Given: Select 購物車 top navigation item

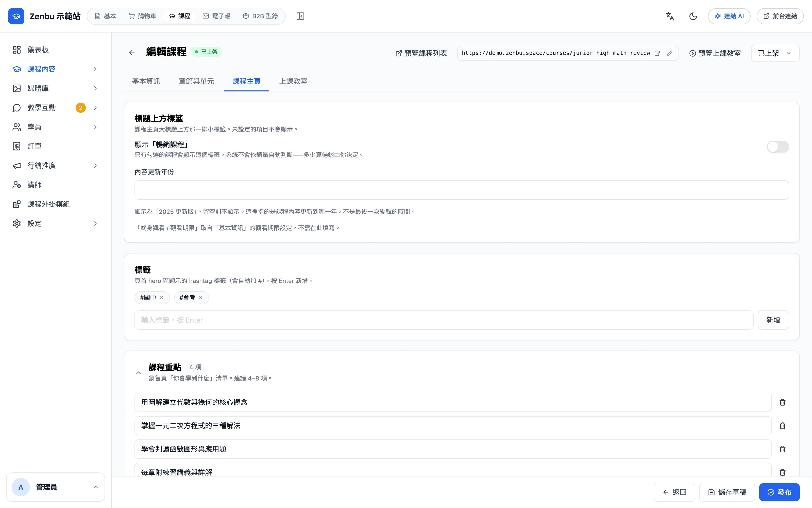Looking at the screenshot, I should pyautogui.click(x=143, y=16).
